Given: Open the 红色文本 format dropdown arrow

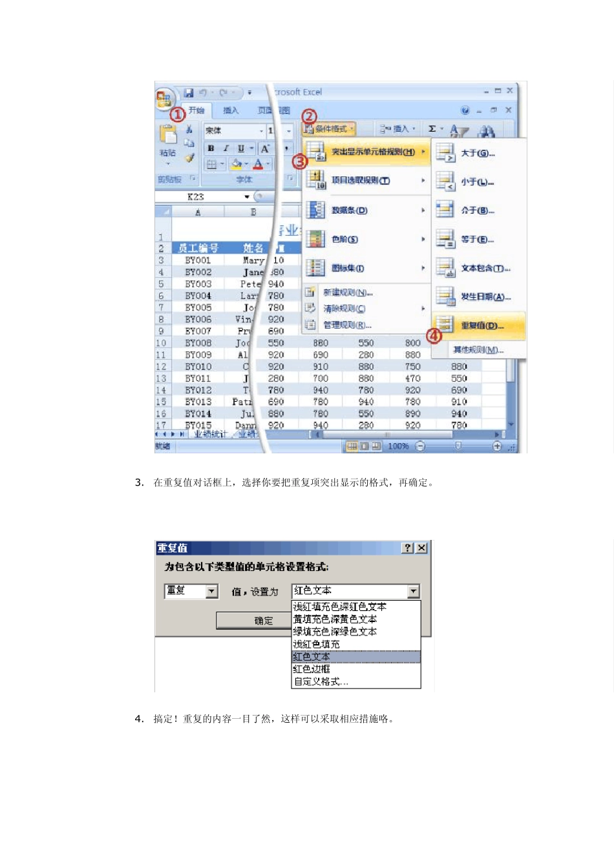Looking at the screenshot, I should (x=414, y=591).
